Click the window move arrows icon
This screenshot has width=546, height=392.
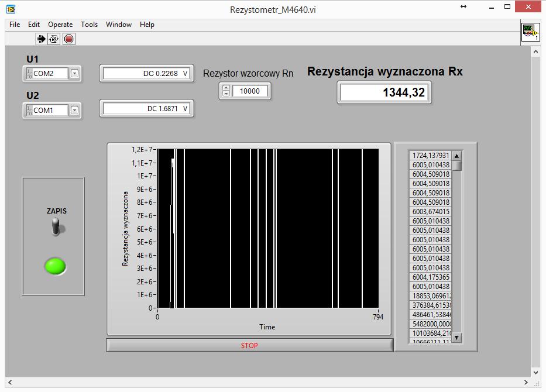pos(463,6)
